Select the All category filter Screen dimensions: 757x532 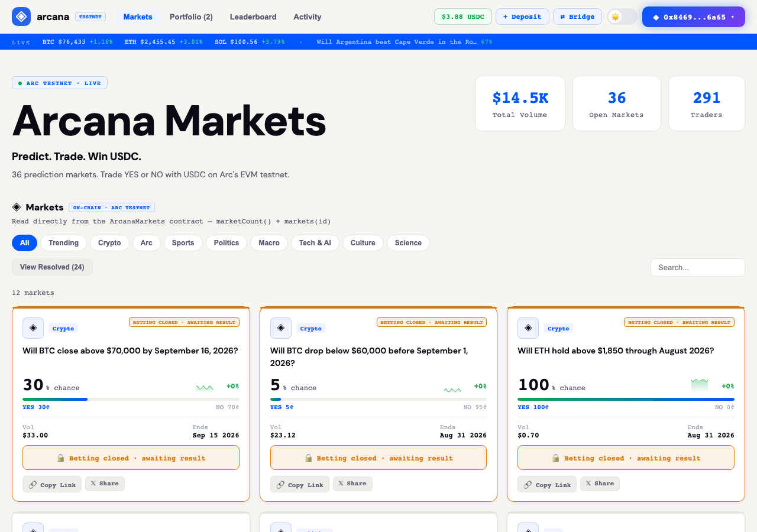tap(24, 243)
